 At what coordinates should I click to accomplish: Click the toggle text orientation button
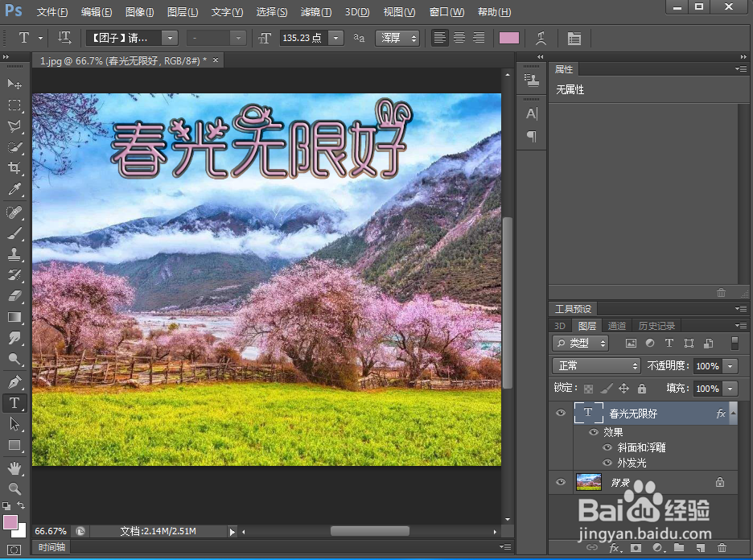tap(64, 37)
